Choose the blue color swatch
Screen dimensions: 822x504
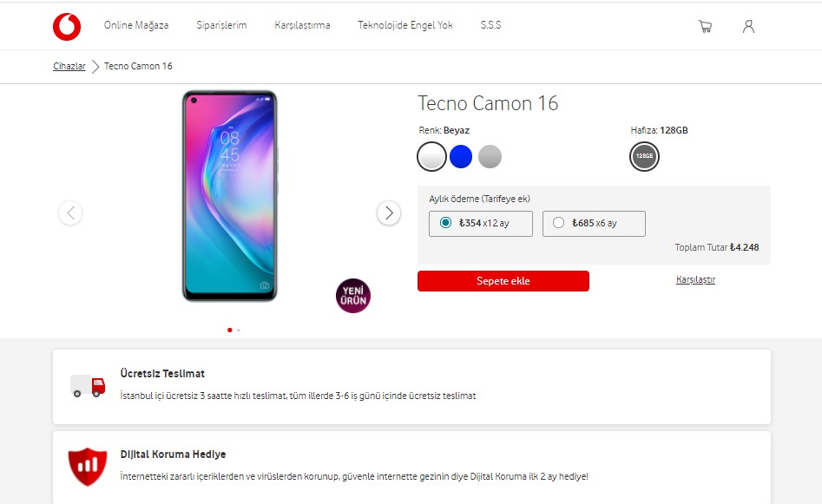point(461,157)
